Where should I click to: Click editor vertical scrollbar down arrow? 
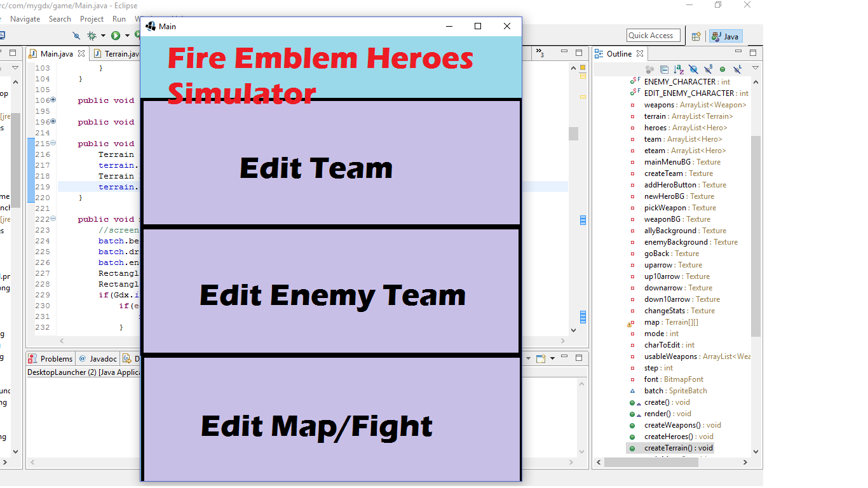click(573, 330)
